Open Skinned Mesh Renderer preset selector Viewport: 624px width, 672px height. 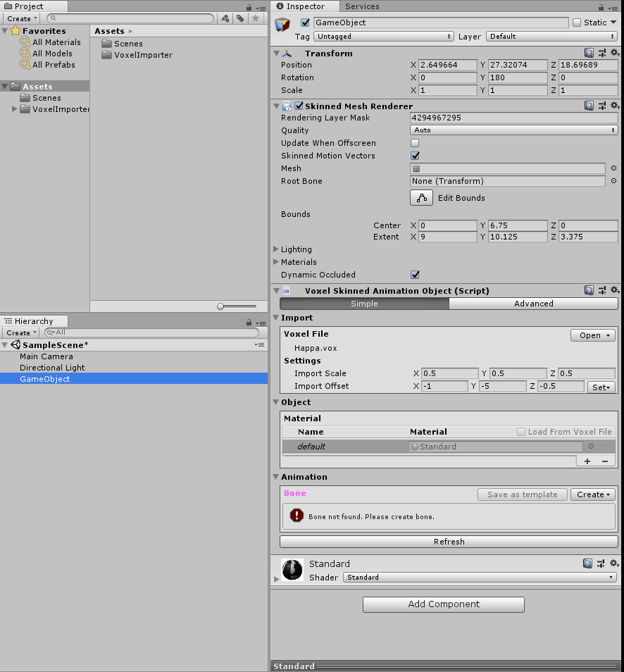coord(602,106)
